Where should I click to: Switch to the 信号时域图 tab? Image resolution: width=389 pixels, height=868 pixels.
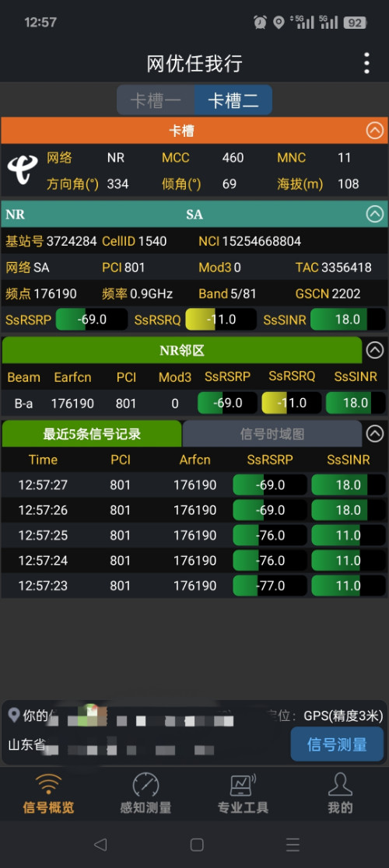[272, 433]
